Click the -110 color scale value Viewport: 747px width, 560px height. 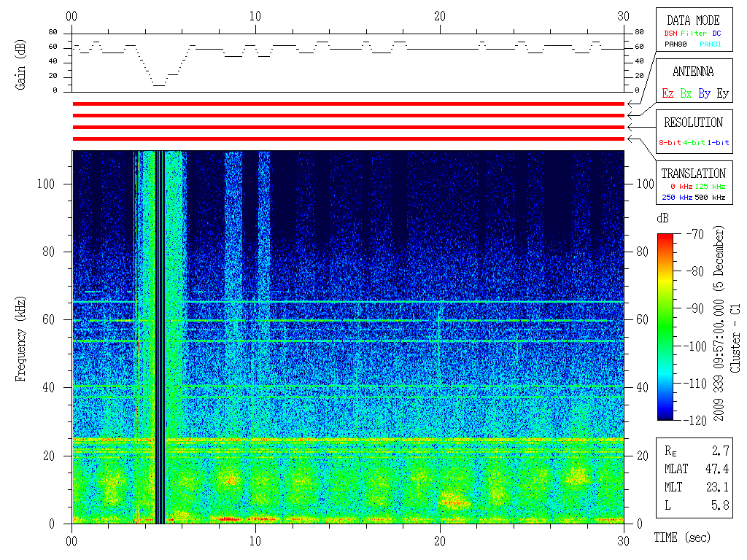click(x=695, y=384)
